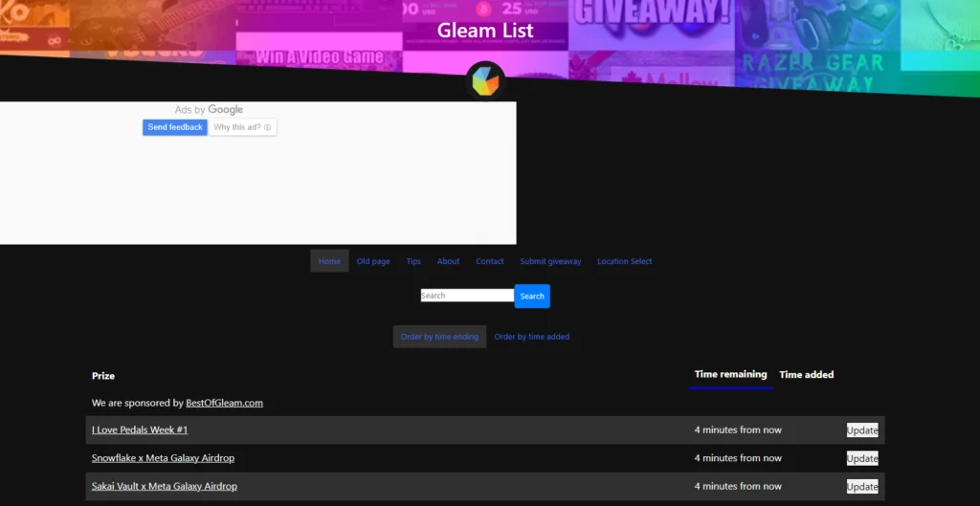This screenshot has height=506, width=980.
Task: Open the Contact page
Action: coord(489,261)
